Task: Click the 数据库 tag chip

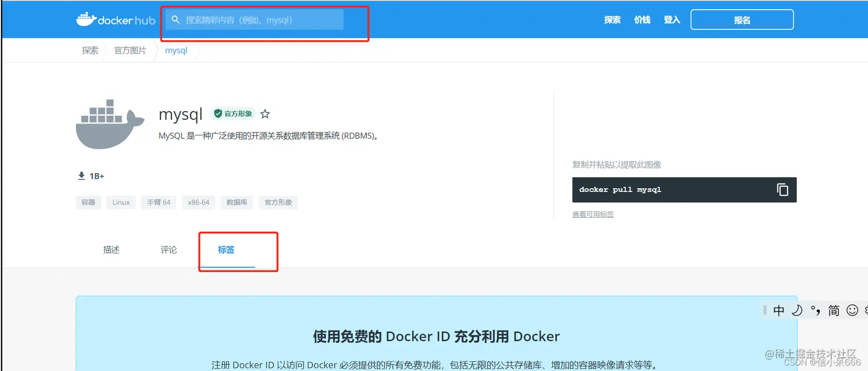Action: [x=237, y=202]
